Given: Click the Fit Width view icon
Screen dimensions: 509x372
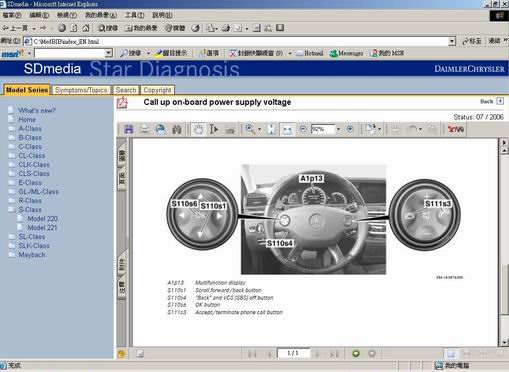Looking at the screenshot, I should [x=287, y=129].
